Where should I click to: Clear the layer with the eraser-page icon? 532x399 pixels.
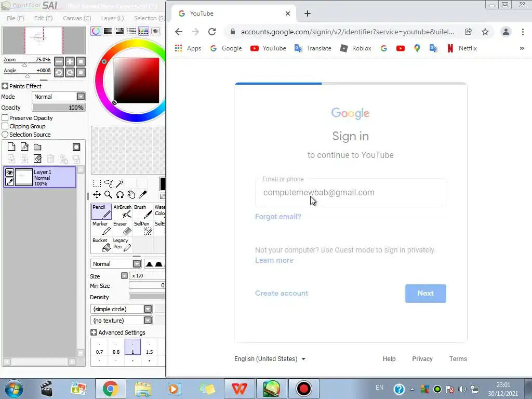(x=37, y=158)
